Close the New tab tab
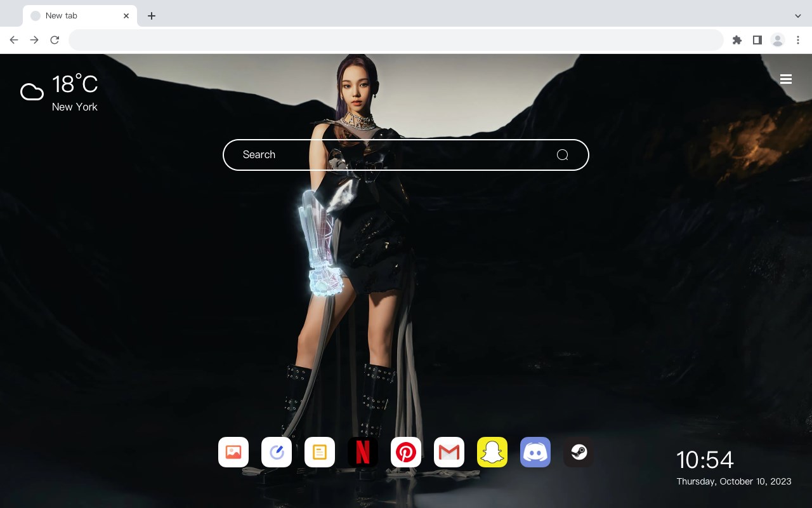Image resolution: width=812 pixels, height=508 pixels. click(x=126, y=16)
